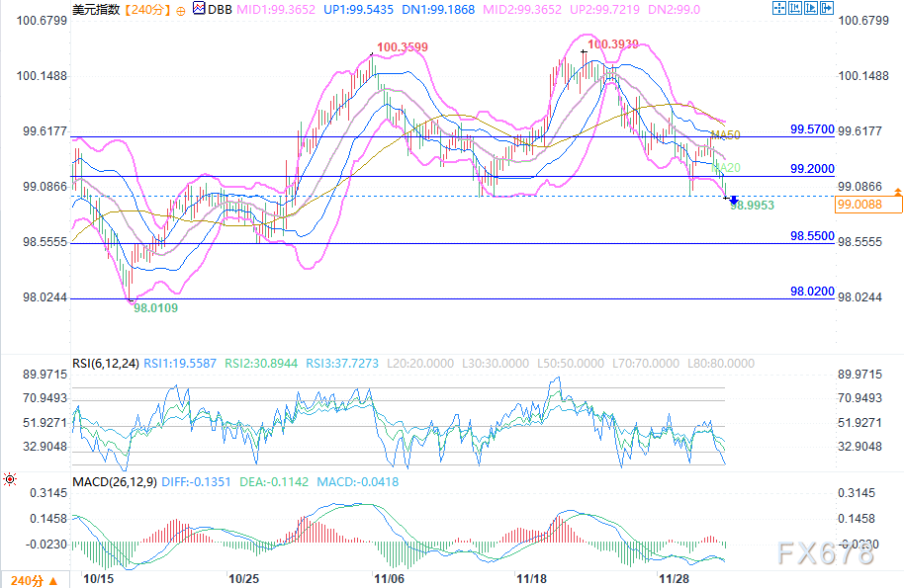Click the orange circle icon beside 240分
904x588 pixels.
[x=179, y=9]
